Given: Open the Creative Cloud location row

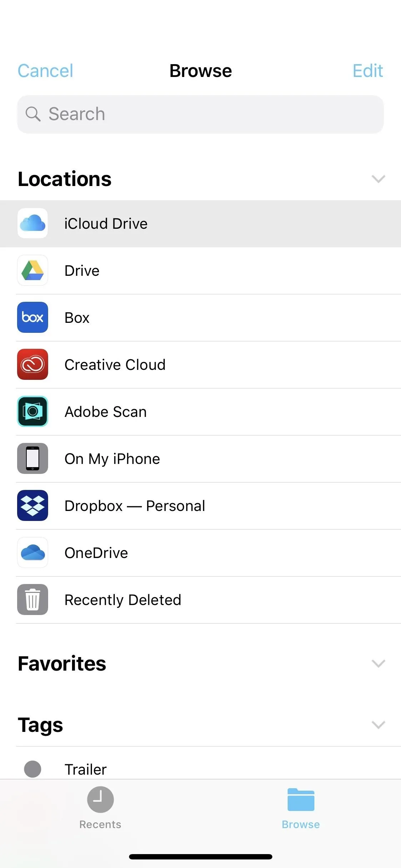Looking at the screenshot, I should 200,365.
